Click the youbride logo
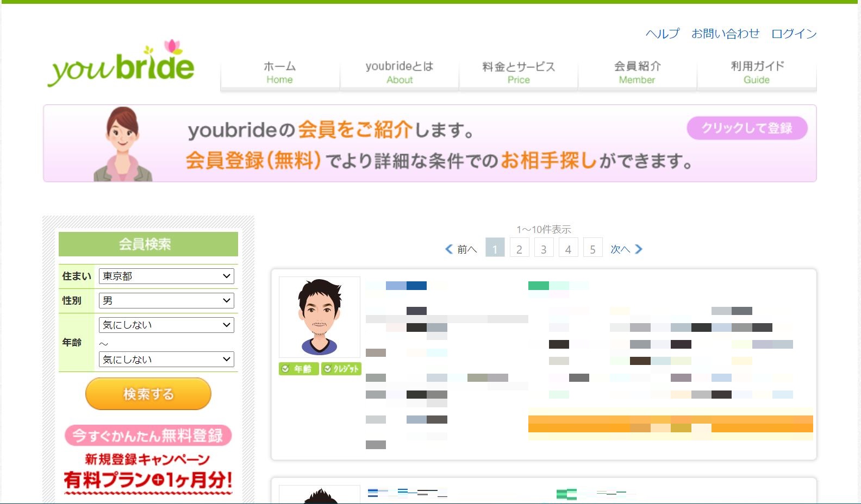 [x=121, y=64]
